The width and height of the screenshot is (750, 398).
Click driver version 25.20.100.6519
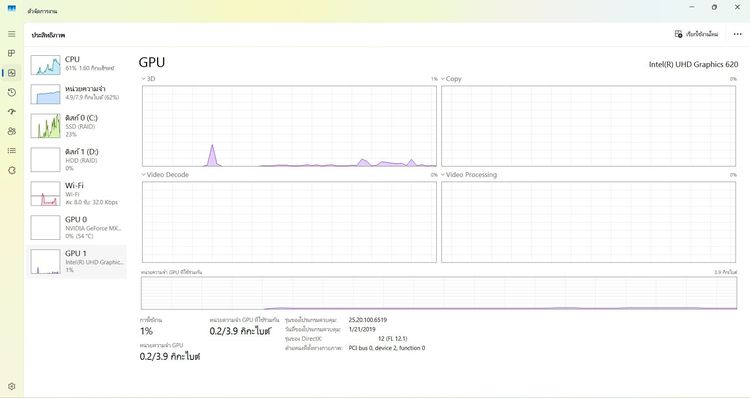pyautogui.click(x=368, y=320)
